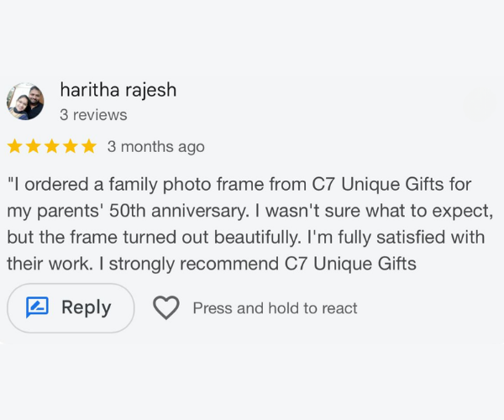Image resolution: width=504 pixels, height=420 pixels.
Task: Click the first yellow star
Action: click(x=14, y=147)
